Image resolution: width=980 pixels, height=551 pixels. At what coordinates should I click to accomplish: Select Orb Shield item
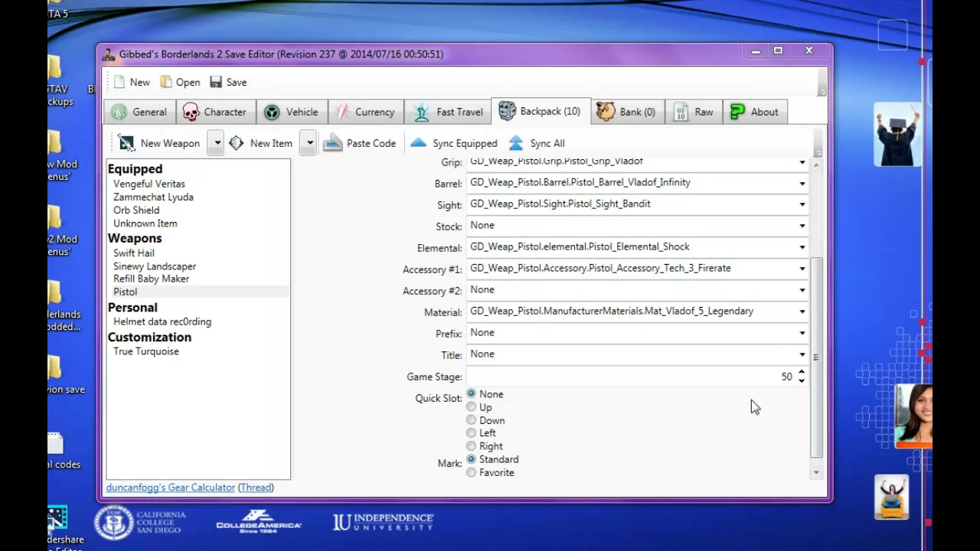pos(136,210)
